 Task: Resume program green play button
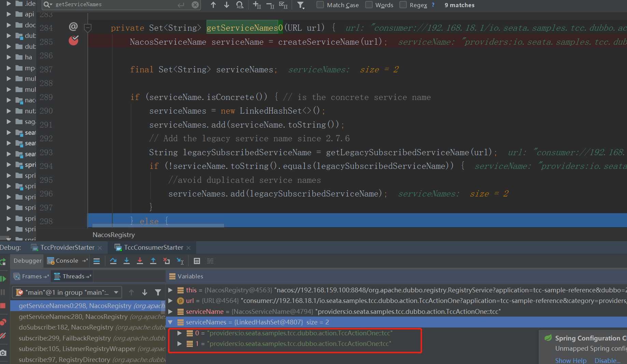[x=3, y=279]
